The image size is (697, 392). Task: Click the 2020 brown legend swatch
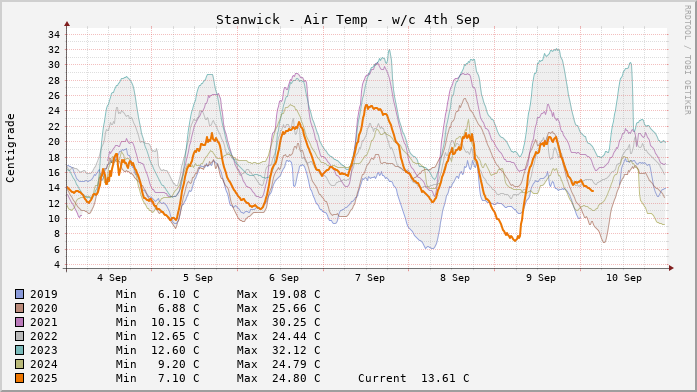tap(19, 308)
